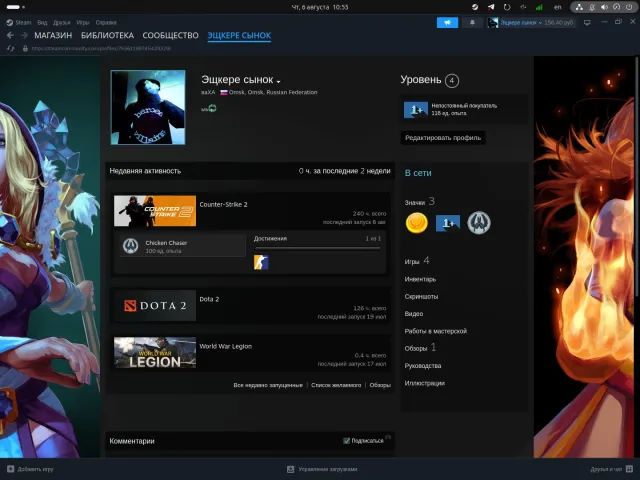This screenshot has width=640, height=480.
Task: Click the grey Counter-Strike badge under Значки
Action: 479,223
